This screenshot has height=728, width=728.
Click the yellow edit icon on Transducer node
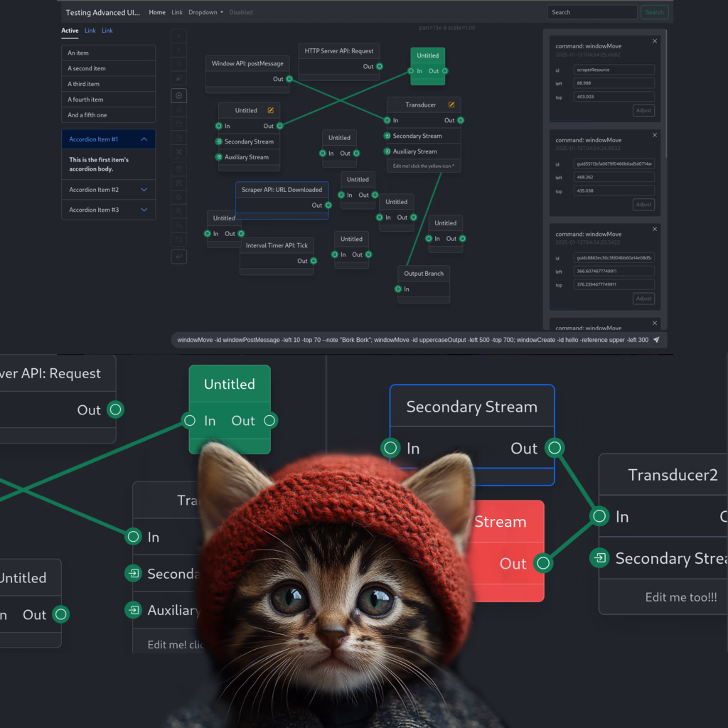point(451,105)
